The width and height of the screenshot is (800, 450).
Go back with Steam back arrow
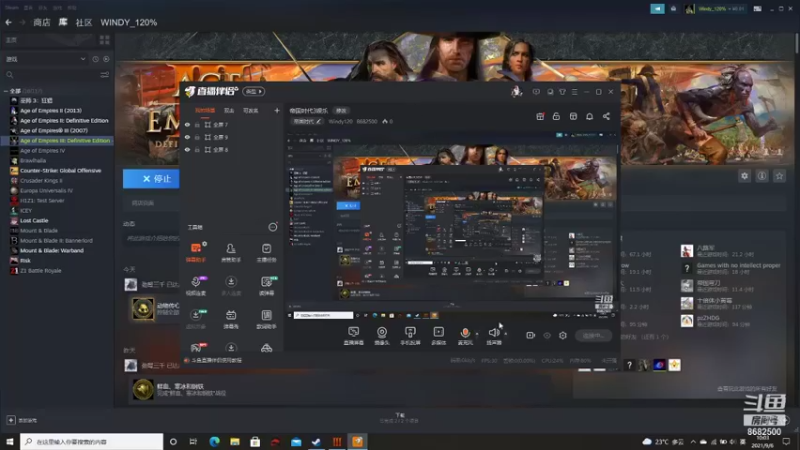(9, 22)
